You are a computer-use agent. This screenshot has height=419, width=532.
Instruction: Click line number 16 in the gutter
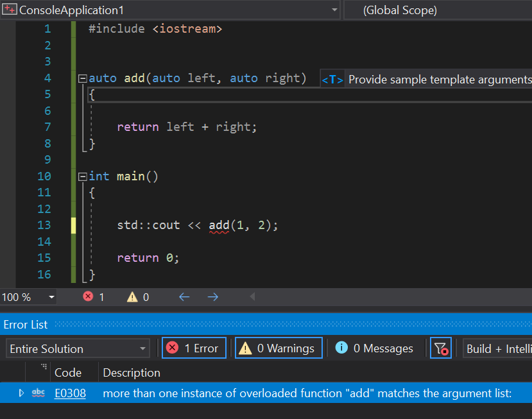pos(44,275)
